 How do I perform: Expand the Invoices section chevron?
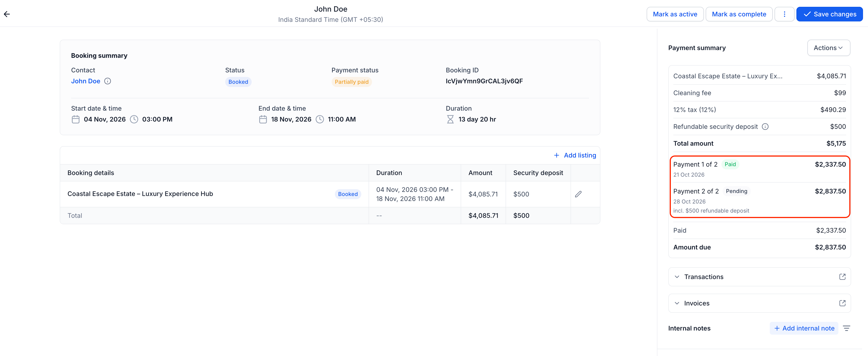[677, 303]
